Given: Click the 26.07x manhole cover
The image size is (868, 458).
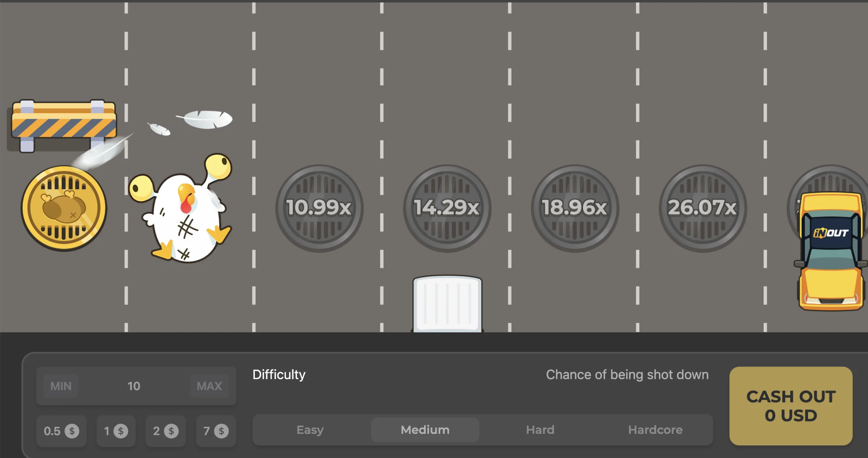Looking at the screenshot, I should (703, 208).
